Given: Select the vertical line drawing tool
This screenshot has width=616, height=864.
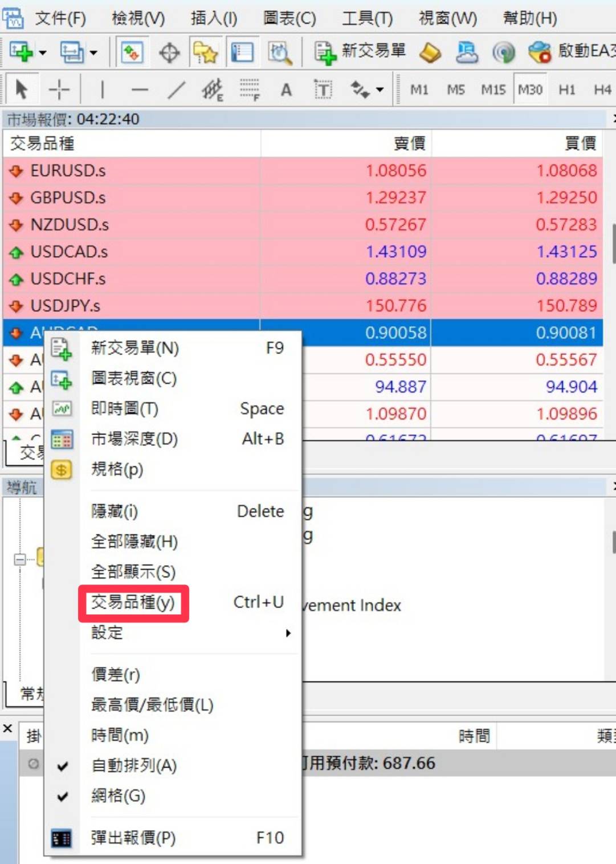Looking at the screenshot, I should pyautogui.click(x=102, y=90).
